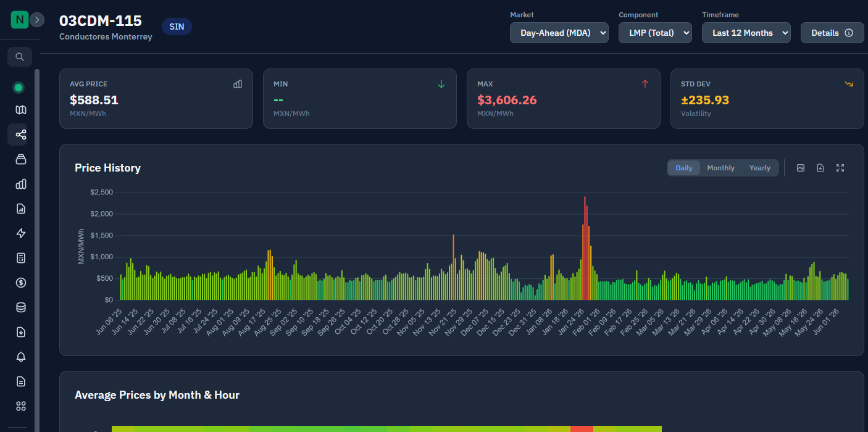The width and height of the screenshot is (868, 432).
Task: Open the database icon in sidebar
Action: pyautogui.click(x=21, y=307)
